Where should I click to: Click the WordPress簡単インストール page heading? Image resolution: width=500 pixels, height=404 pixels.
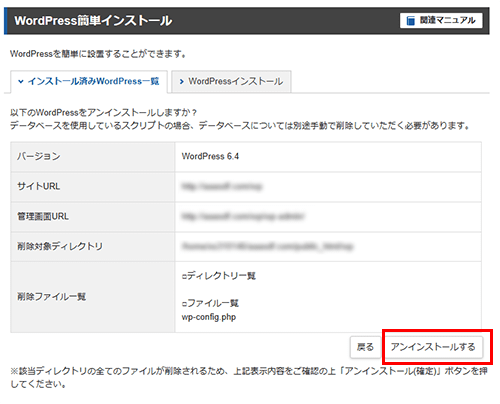pos(93,21)
